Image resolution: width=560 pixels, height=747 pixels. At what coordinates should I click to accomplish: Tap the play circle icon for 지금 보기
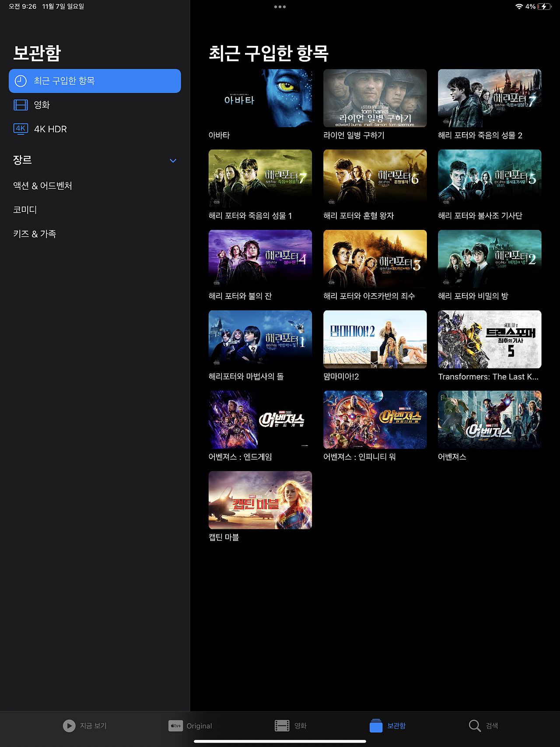click(69, 726)
